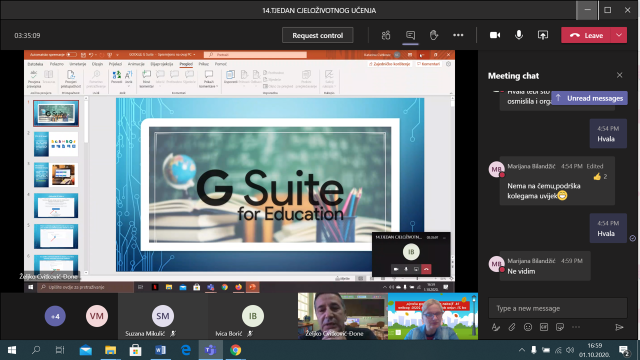Viewport: 640px width, 360px height.
Task: Open the Animacije ribbon tab
Action: (x=136, y=64)
